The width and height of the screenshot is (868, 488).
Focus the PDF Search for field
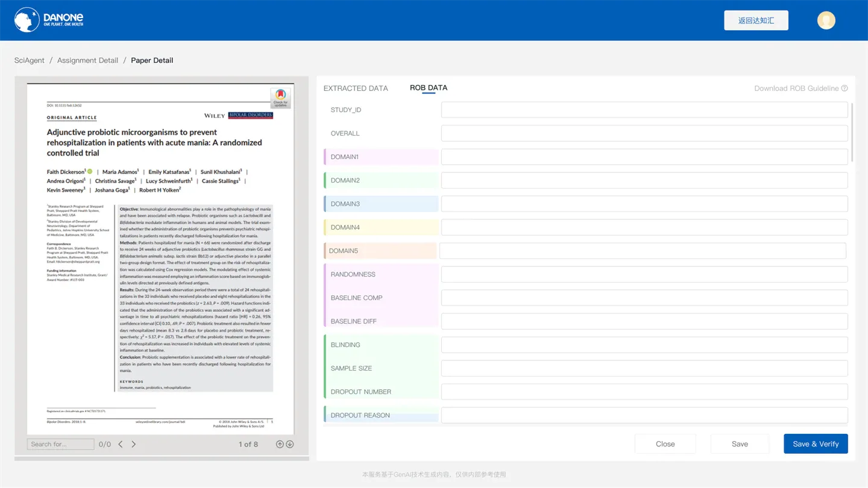tap(60, 444)
